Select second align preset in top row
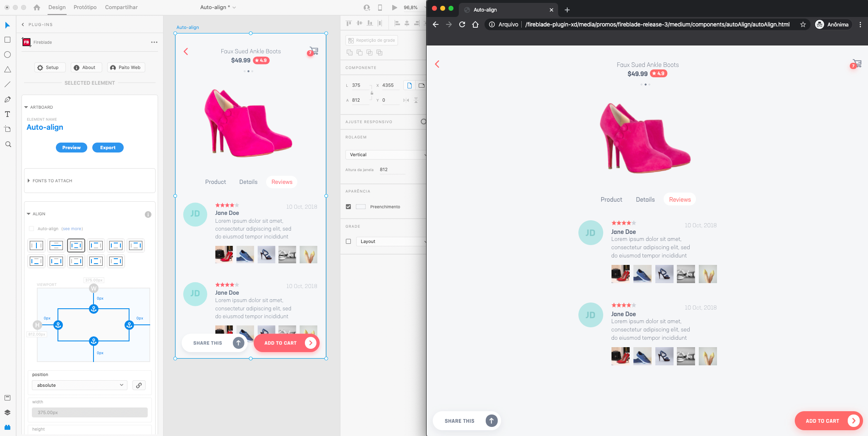Viewport: 868px width, 436px height. [x=56, y=245]
